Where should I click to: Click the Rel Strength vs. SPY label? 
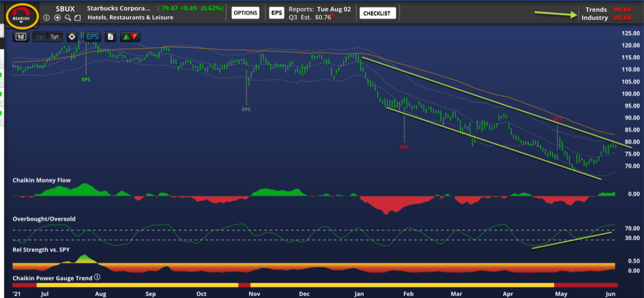click(42, 250)
